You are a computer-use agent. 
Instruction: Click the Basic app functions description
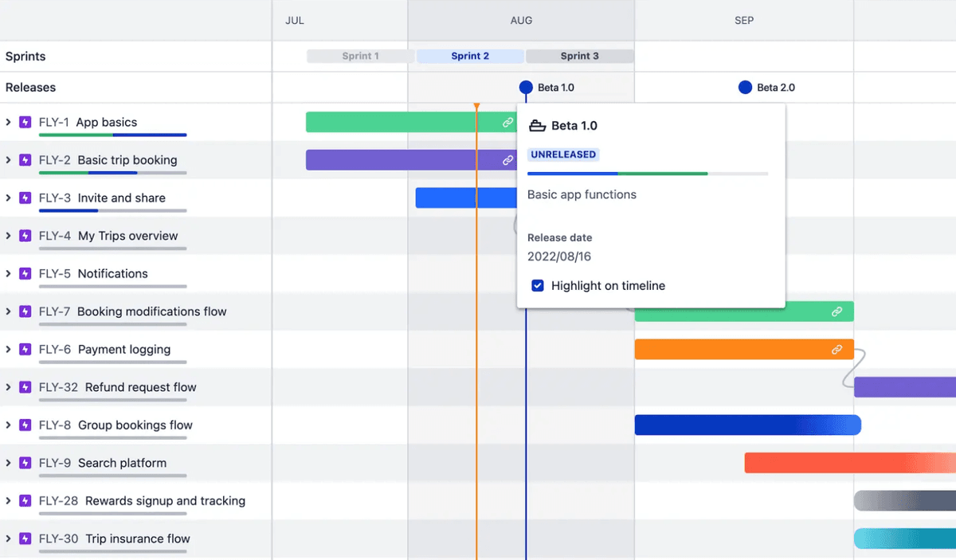[x=582, y=194]
